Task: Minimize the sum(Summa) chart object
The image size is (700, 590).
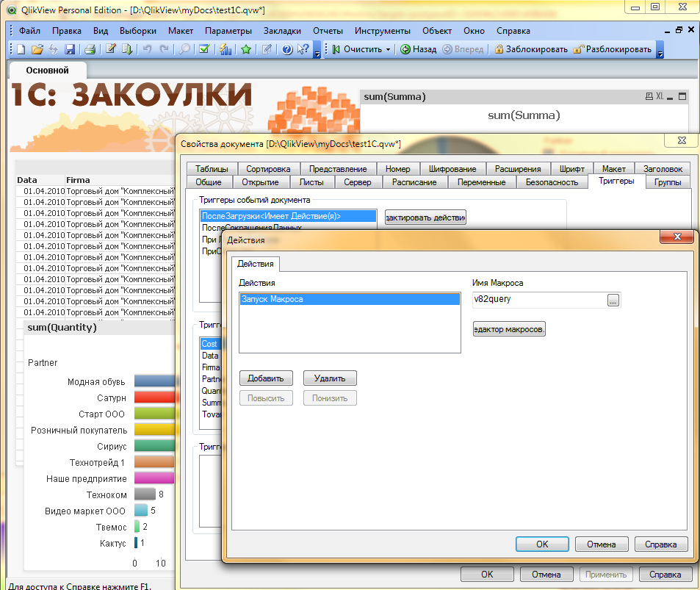Action: coord(670,97)
